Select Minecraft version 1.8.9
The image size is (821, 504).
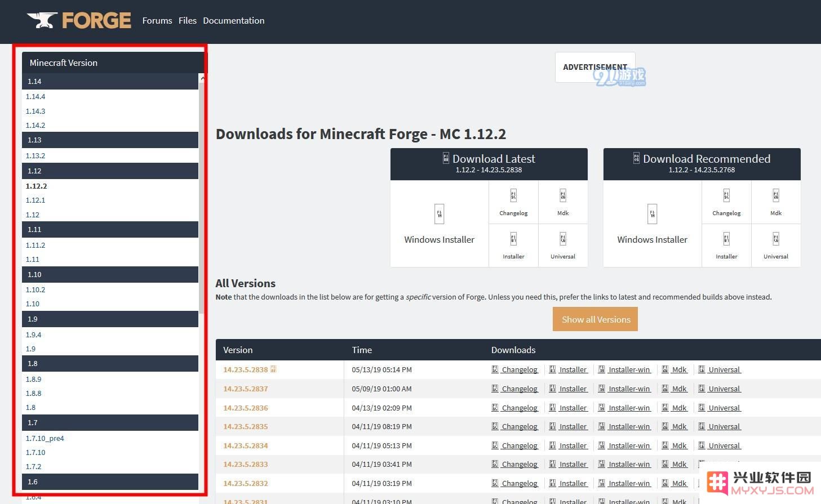pos(34,379)
